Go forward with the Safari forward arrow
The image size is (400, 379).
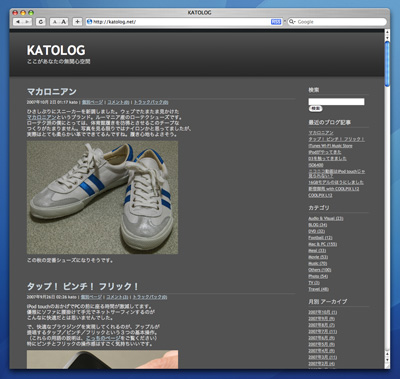[x=27, y=22]
